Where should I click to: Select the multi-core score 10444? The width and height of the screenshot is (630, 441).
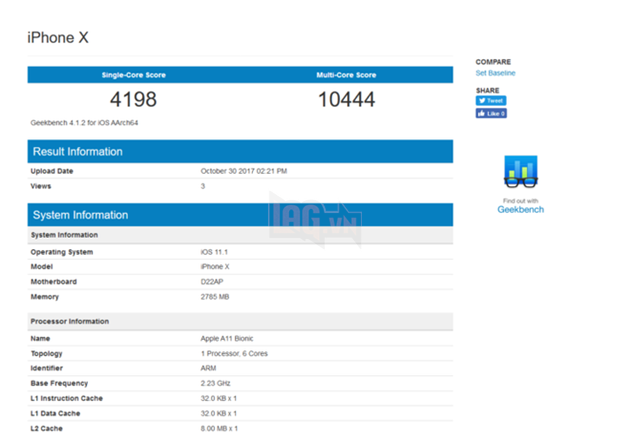click(346, 99)
